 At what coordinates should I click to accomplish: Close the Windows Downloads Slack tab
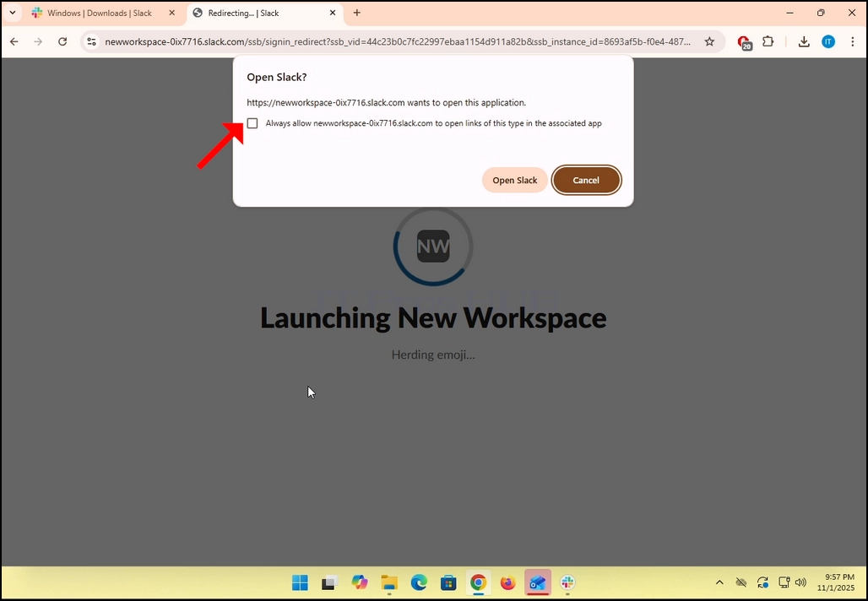point(171,13)
